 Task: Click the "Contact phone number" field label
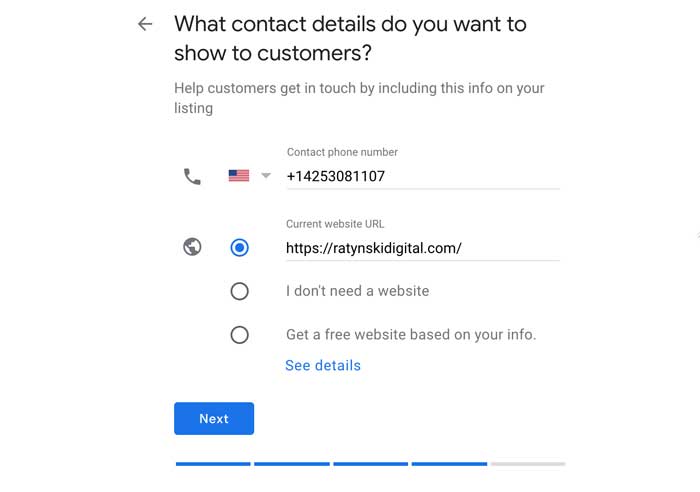click(x=342, y=152)
